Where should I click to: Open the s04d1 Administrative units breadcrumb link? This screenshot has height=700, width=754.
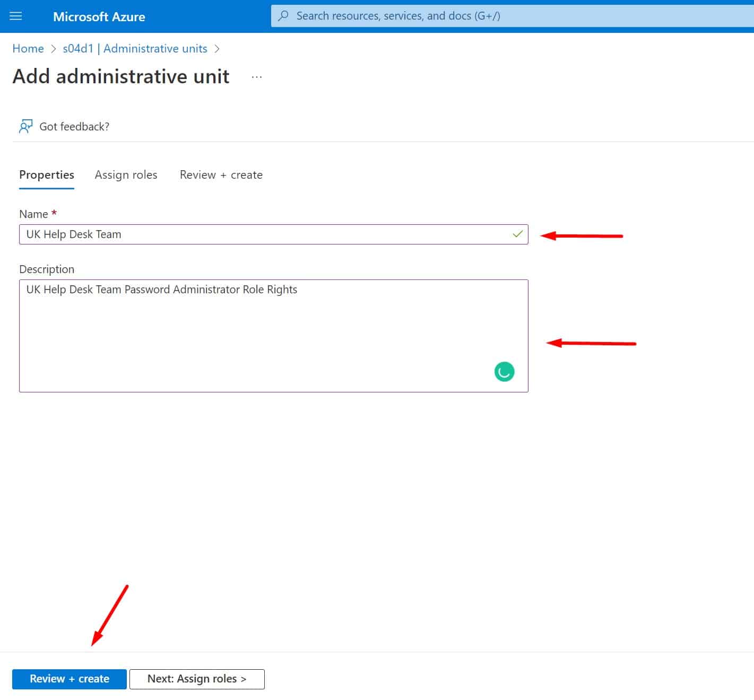134,48
